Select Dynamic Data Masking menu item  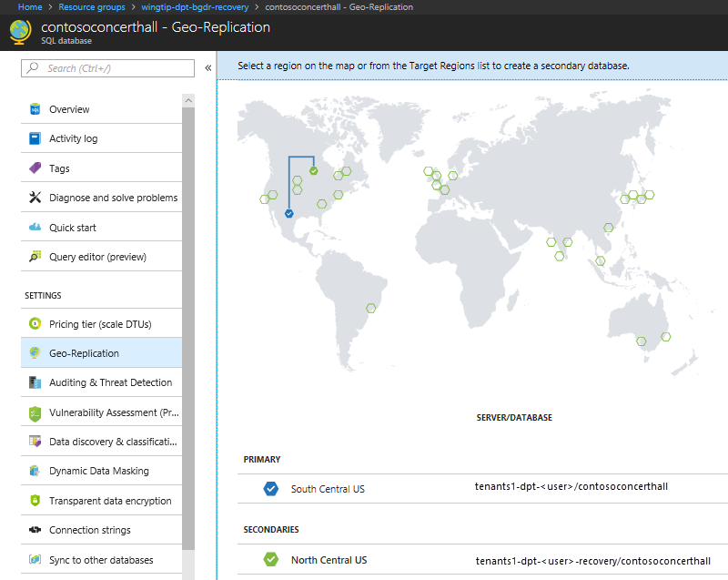[x=101, y=471]
